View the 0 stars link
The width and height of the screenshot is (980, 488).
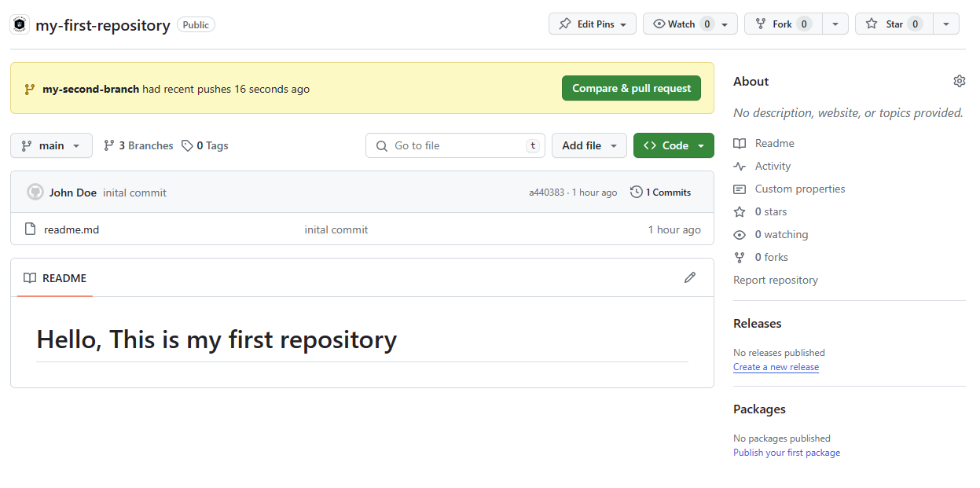click(770, 211)
